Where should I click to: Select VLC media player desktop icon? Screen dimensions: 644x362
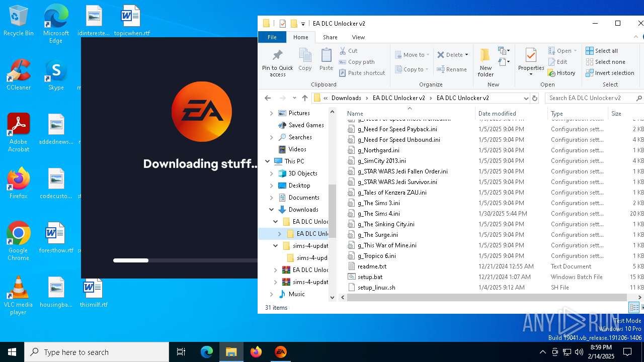click(x=18, y=296)
